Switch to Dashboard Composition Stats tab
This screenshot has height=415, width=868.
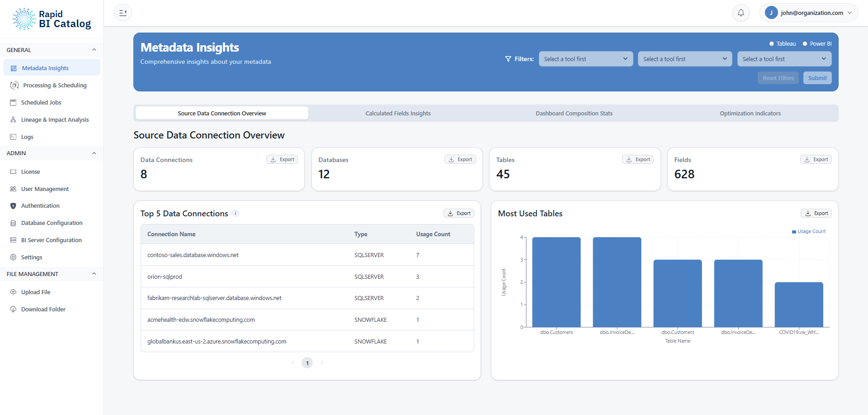[574, 113]
